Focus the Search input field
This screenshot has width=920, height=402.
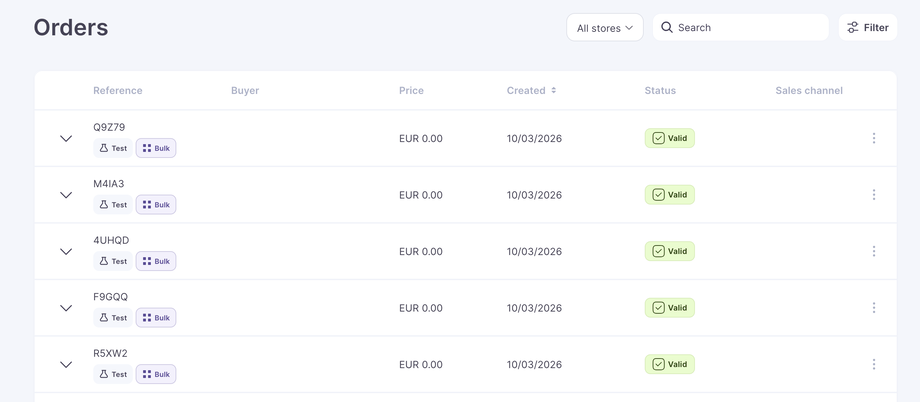point(748,28)
